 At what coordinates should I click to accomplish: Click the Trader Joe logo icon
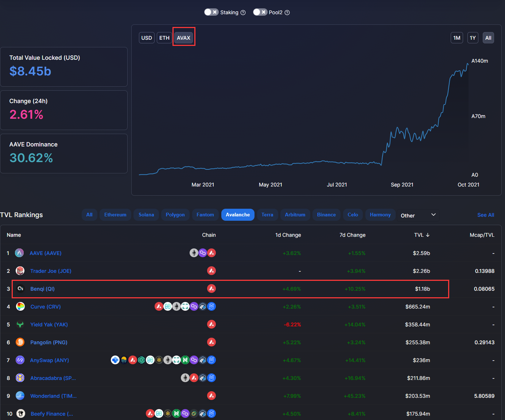tap(20, 271)
